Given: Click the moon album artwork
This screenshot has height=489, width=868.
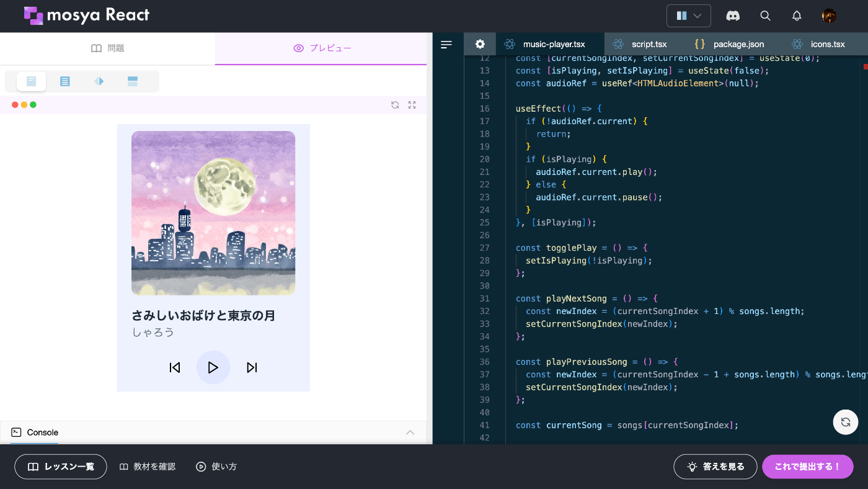Looking at the screenshot, I should [x=213, y=213].
